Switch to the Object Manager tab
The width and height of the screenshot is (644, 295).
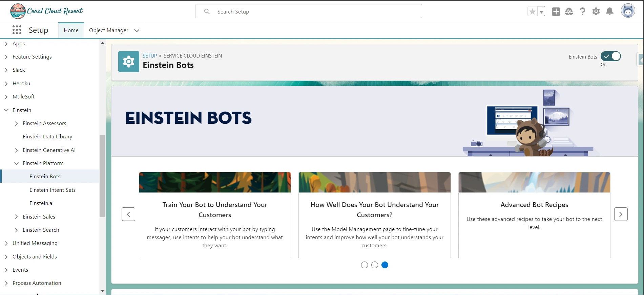click(108, 30)
